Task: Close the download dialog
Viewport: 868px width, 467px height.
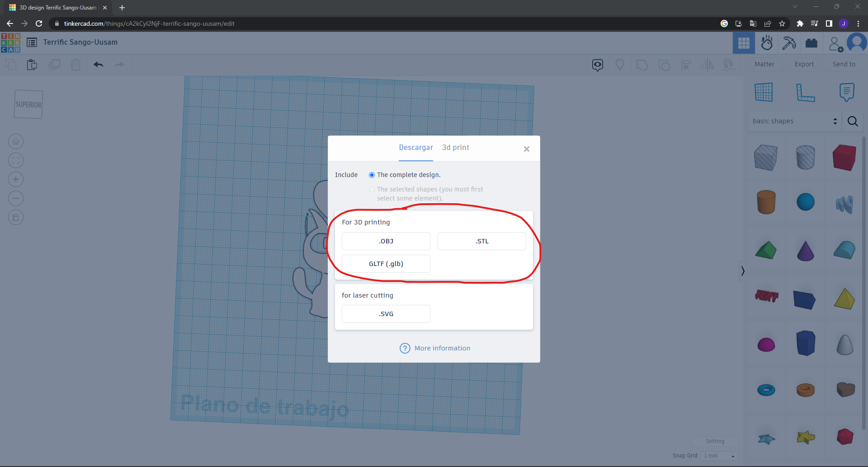Action: point(527,149)
